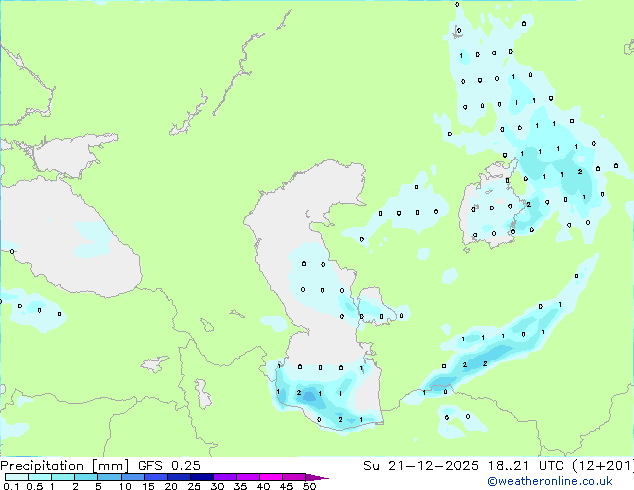
Task: Click the 0.1–0.5 mm legend swatch
Action: click(x=17, y=477)
